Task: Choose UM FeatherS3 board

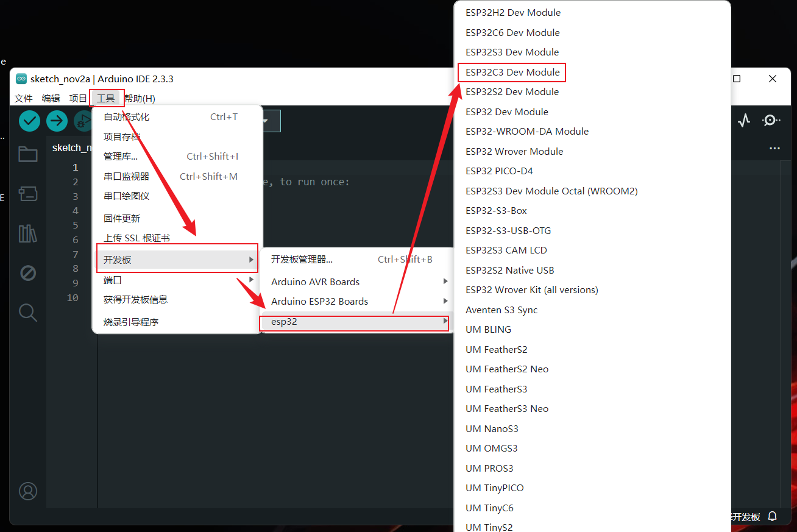Action: click(x=496, y=389)
